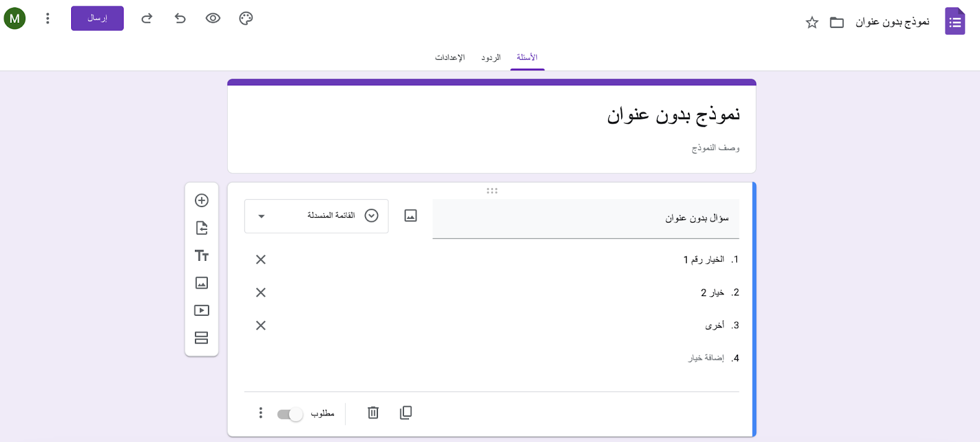Open the customize theme palette
The image size is (980, 442).
point(246,19)
